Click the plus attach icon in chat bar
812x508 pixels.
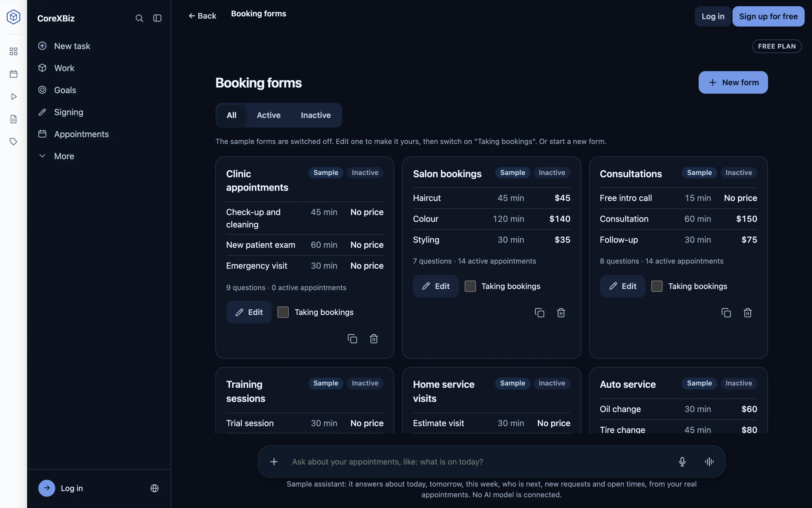274,462
